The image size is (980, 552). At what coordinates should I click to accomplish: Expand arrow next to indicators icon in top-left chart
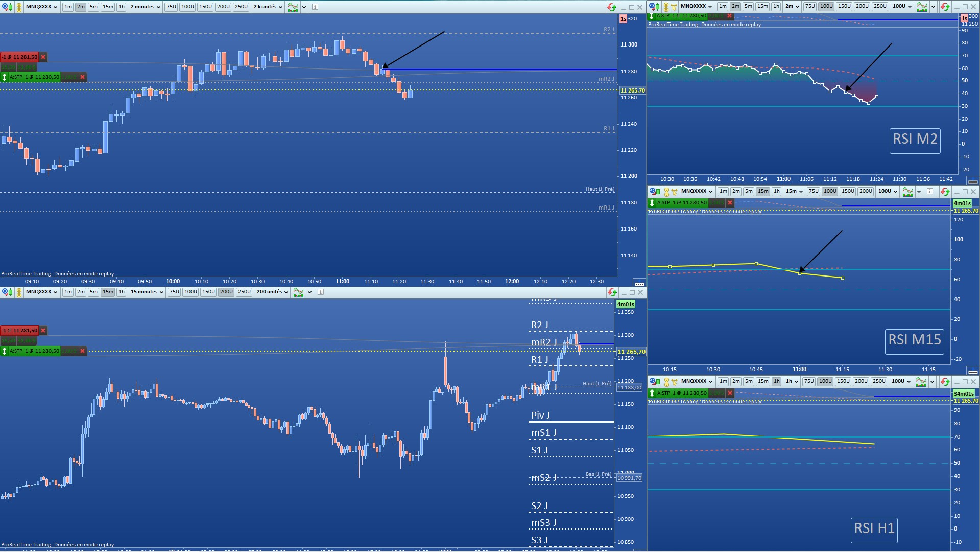tap(304, 7)
